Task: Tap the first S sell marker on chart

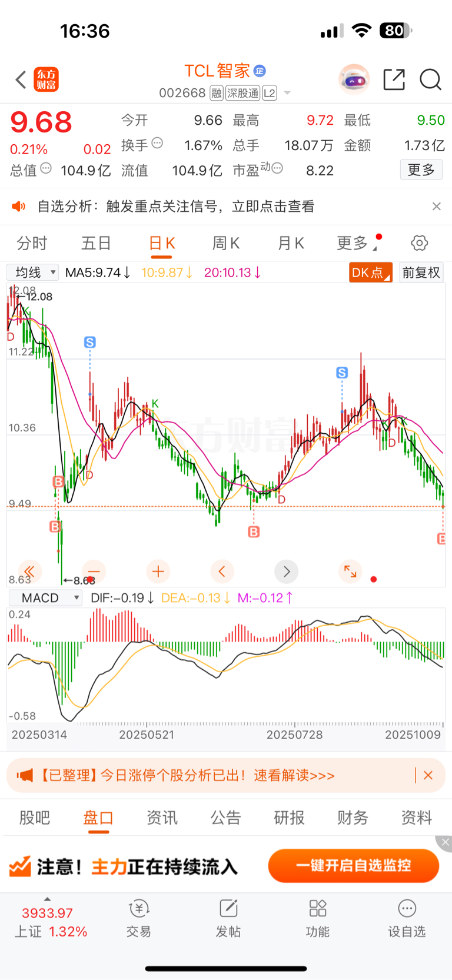Action: click(89, 342)
